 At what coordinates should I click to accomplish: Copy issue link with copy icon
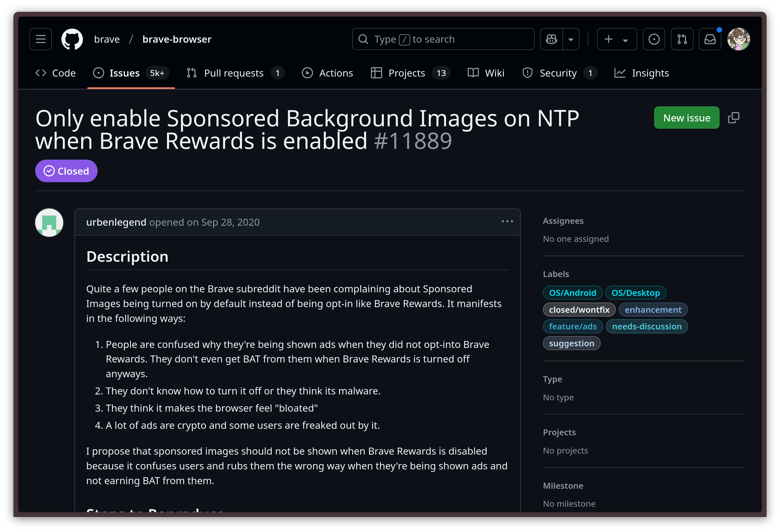733,118
